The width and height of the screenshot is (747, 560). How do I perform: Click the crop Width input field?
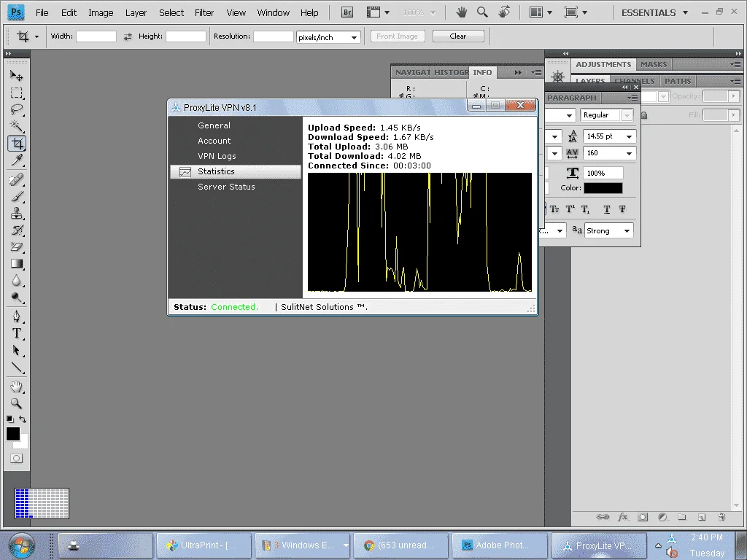coord(96,36)
